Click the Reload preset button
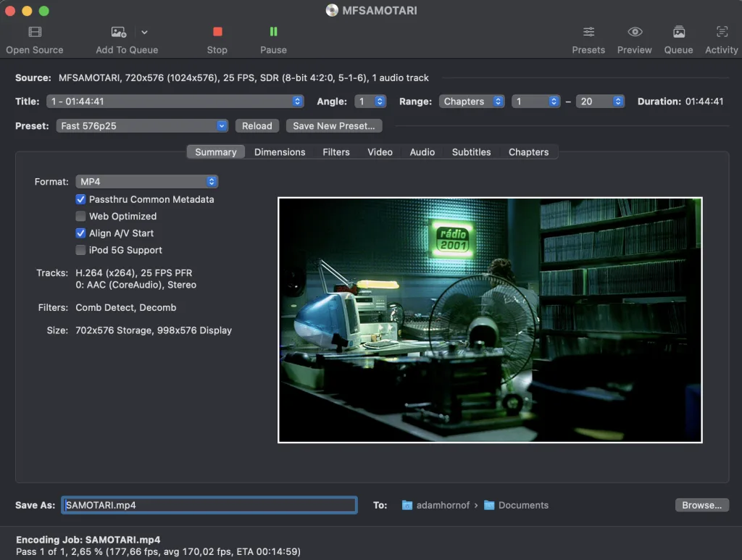 click(257, 126)
